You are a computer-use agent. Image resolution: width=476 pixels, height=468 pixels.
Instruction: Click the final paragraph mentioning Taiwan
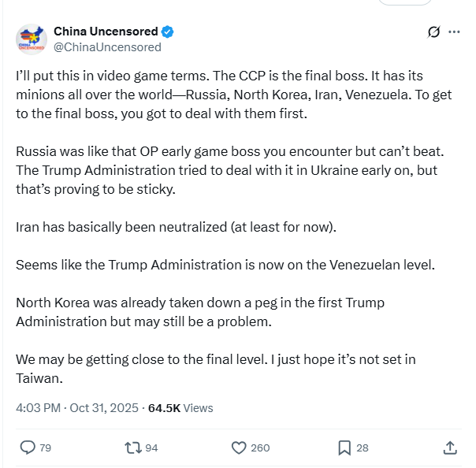click(215, 368)
